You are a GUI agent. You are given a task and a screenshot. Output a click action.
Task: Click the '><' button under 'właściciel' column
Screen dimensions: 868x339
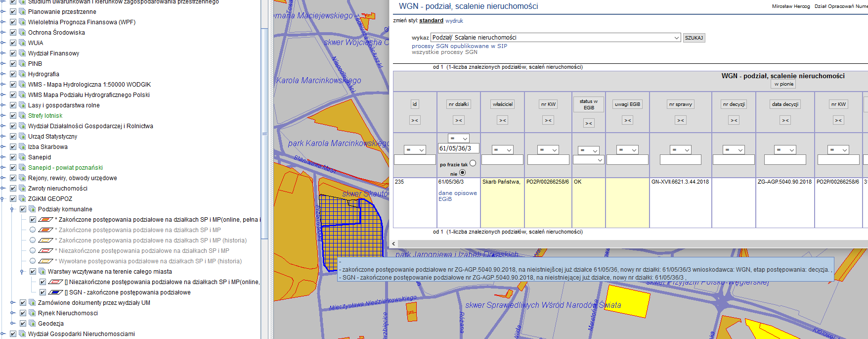pyautogui.click(x=503, y=120)
